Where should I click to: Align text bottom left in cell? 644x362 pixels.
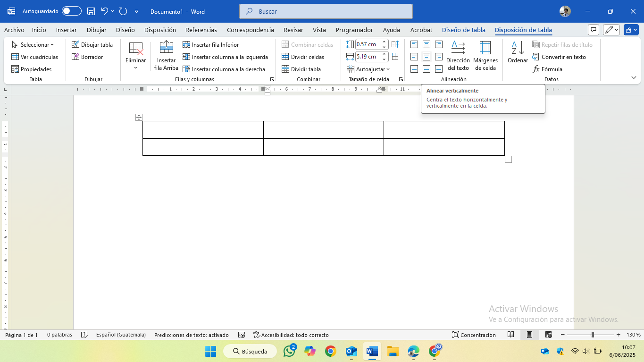coord(414,69)
